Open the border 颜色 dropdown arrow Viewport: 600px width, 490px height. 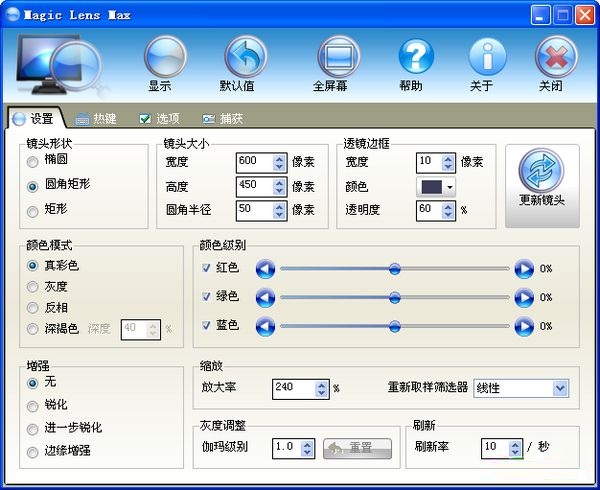point(450,187)
